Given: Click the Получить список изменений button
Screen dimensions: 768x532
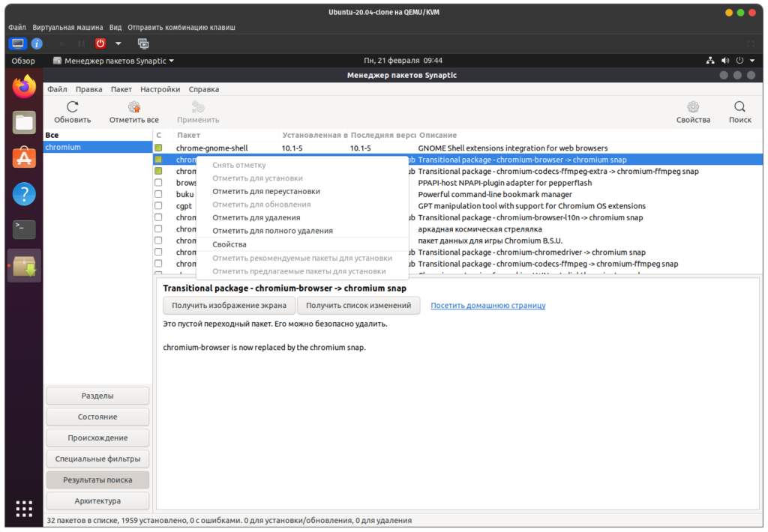Looking at the screenshot, I should [x=358, y=306].
